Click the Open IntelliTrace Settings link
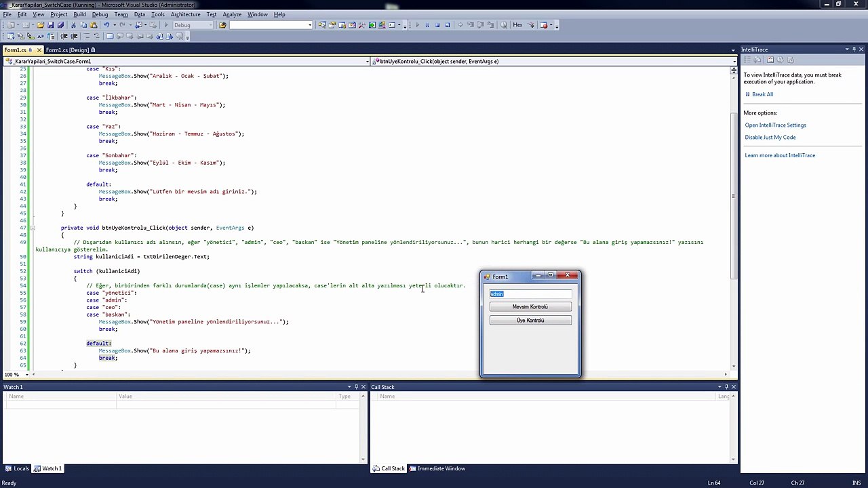Viewport: 868px width, 488px height. [x=775, y=125]
